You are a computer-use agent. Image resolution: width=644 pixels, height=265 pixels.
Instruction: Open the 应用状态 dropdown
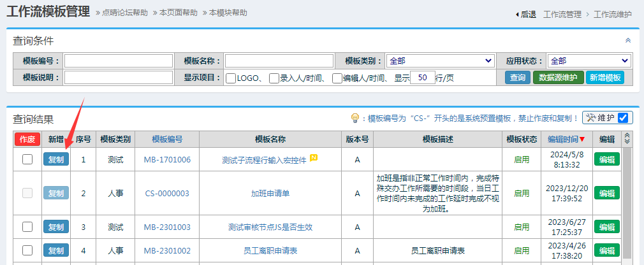click(589, 61)
